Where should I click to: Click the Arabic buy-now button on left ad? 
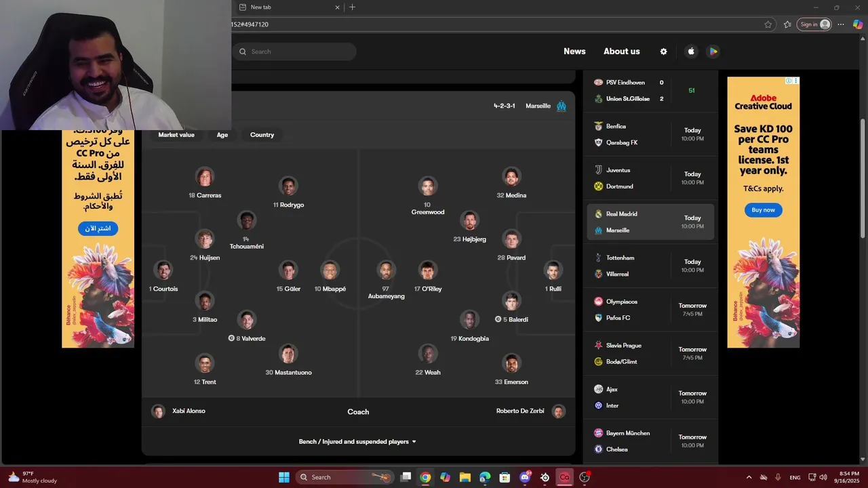(98, 228)
